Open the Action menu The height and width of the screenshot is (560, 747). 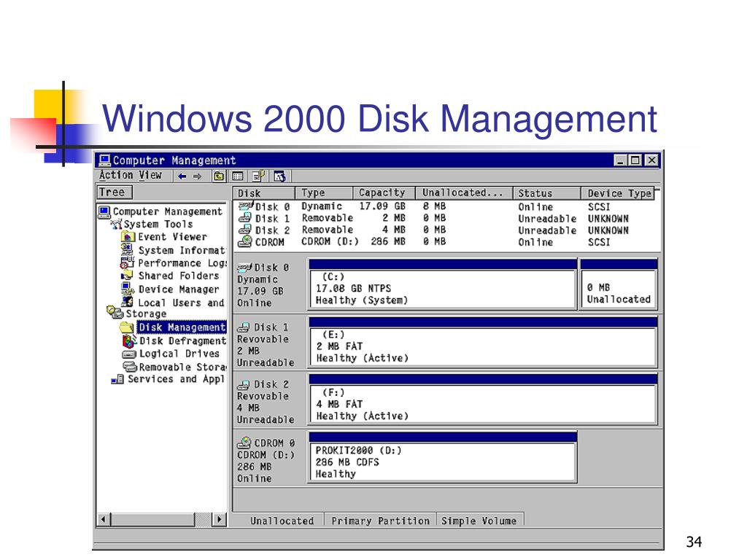coord(116,175)
